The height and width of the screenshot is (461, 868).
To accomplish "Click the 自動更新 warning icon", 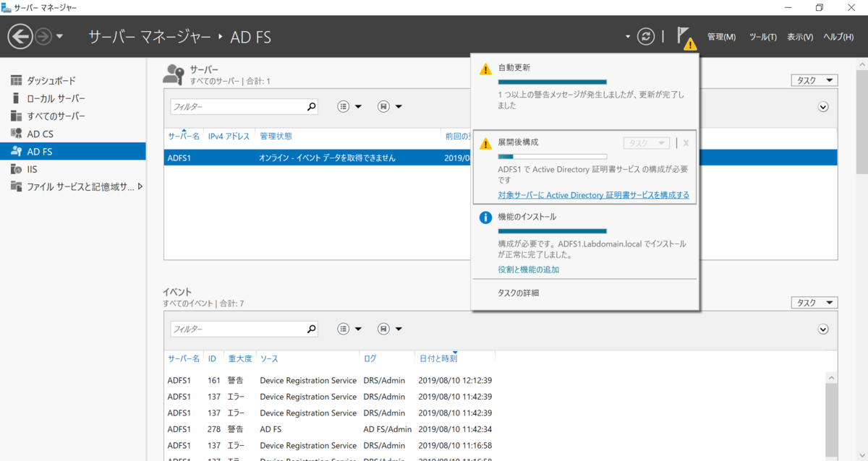I will click(486, 69).
